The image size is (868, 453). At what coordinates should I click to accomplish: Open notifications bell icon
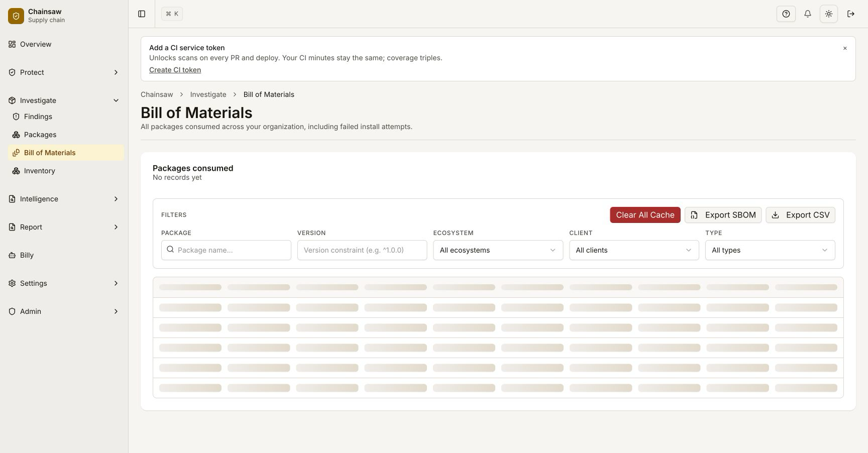point(808,14)
